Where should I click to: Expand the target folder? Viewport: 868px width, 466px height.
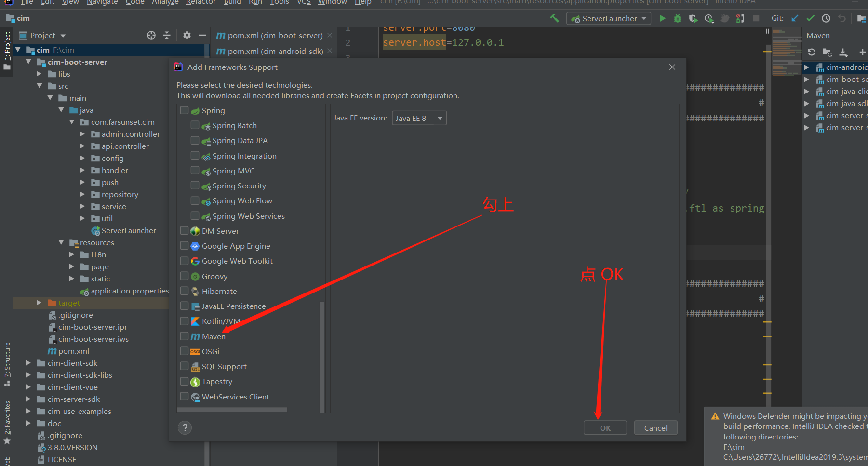[x=39, y=303]
